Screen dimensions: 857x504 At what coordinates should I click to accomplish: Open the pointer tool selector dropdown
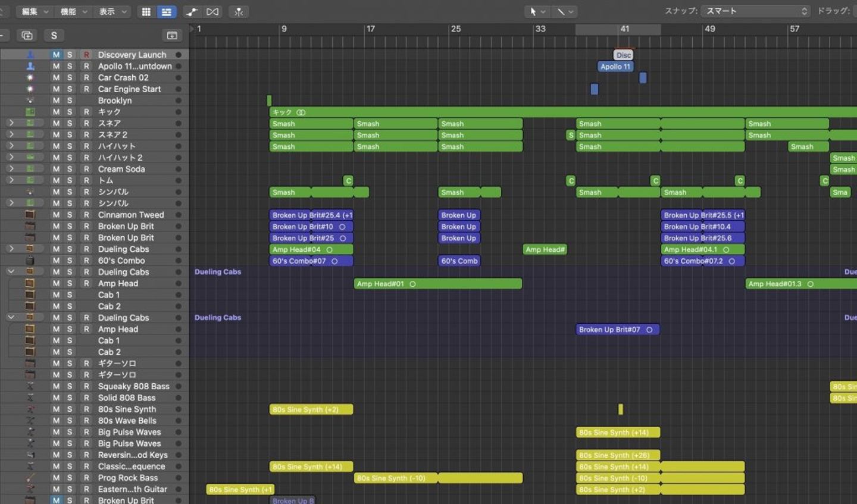pos(537,12)
